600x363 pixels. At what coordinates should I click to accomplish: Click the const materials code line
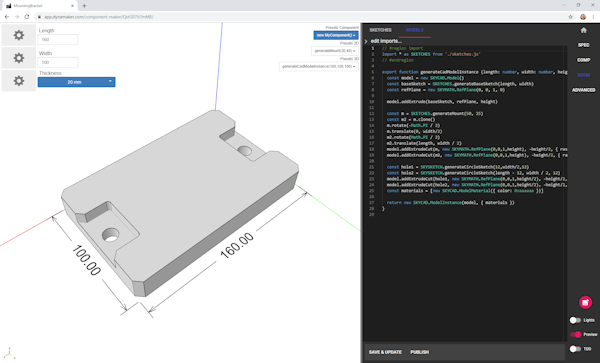(465, 191)
